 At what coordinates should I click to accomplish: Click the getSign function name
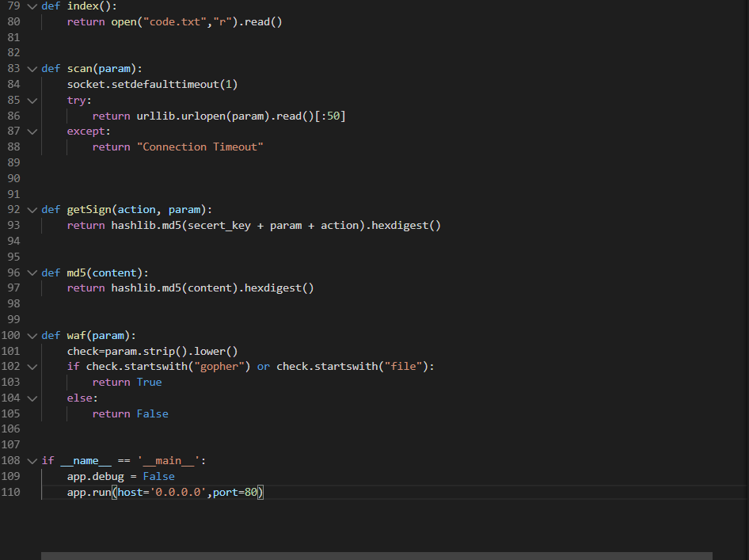click(89, 210)
